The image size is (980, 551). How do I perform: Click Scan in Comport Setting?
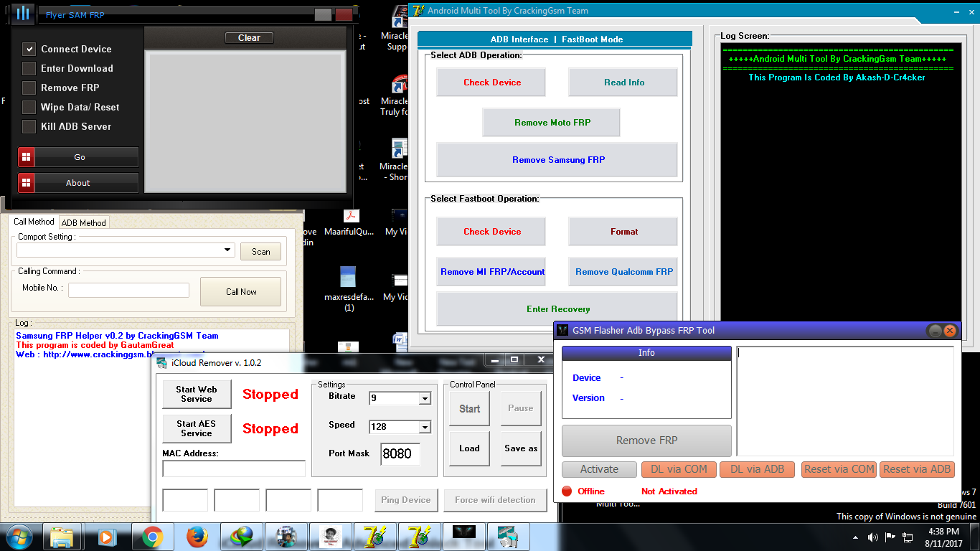coord(261,252)
